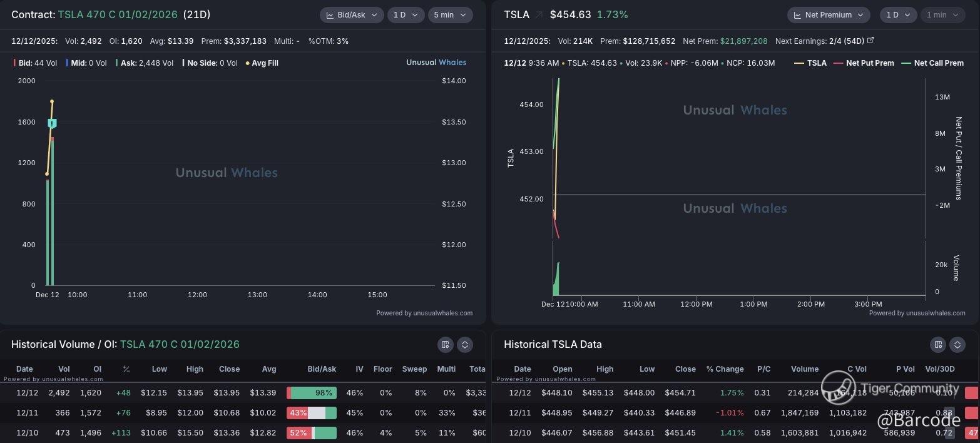Select the 2,492 volume cell for 12/12

pyautogui.click(x=58, y=393)
